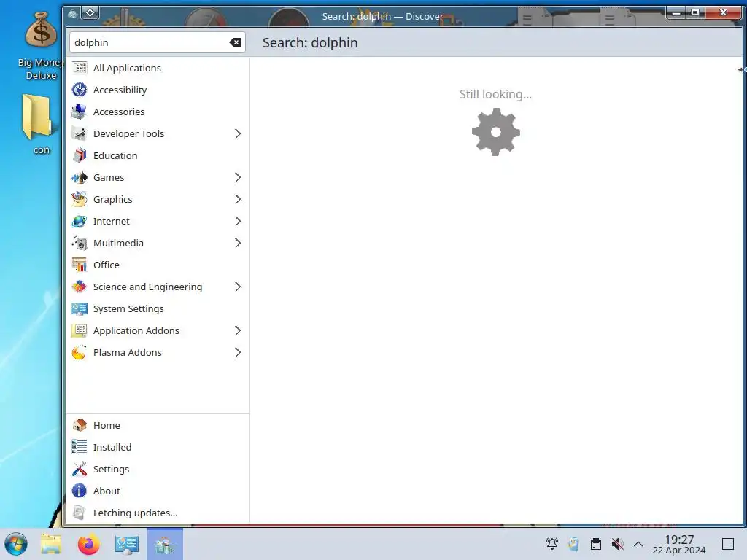This screenshot has width=747, height=560.
Task: Open clipboard tray icon
Action: [595, 544]
